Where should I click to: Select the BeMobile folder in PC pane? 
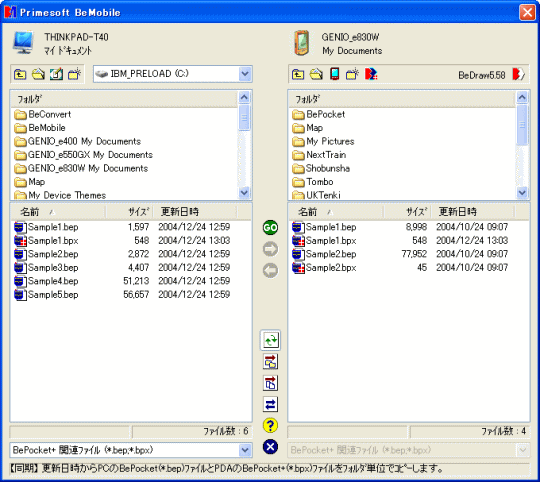pos(40,128)
